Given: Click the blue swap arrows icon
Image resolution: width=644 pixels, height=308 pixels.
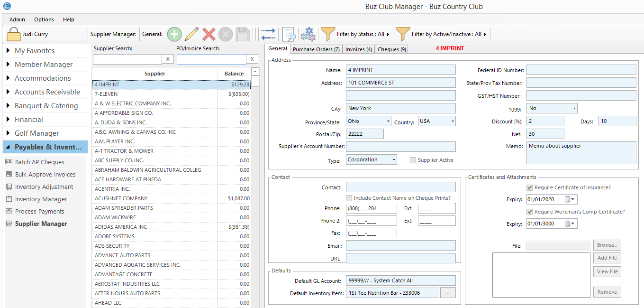Looking at the screenshot, I should [268, 34].
